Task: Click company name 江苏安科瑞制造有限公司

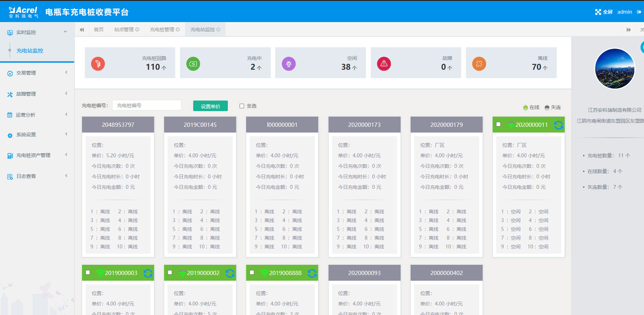Action: pyautogui.click(x=614, y=110)
